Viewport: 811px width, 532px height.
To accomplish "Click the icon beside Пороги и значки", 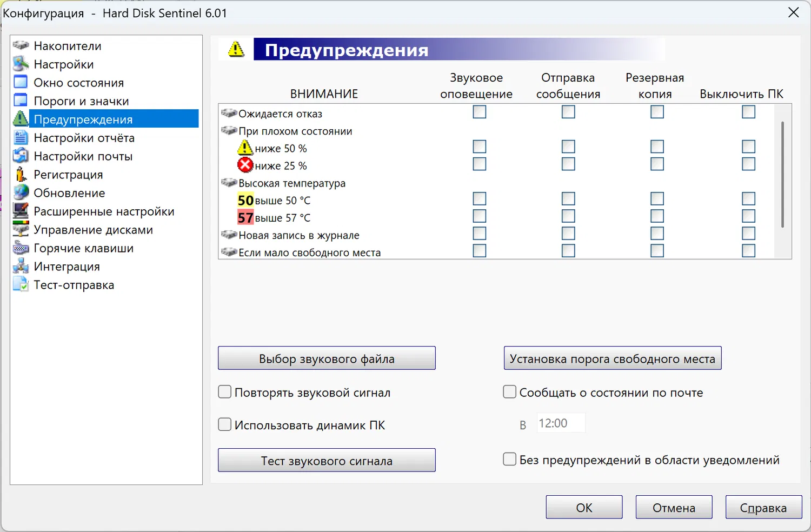I will coord(21,101).
